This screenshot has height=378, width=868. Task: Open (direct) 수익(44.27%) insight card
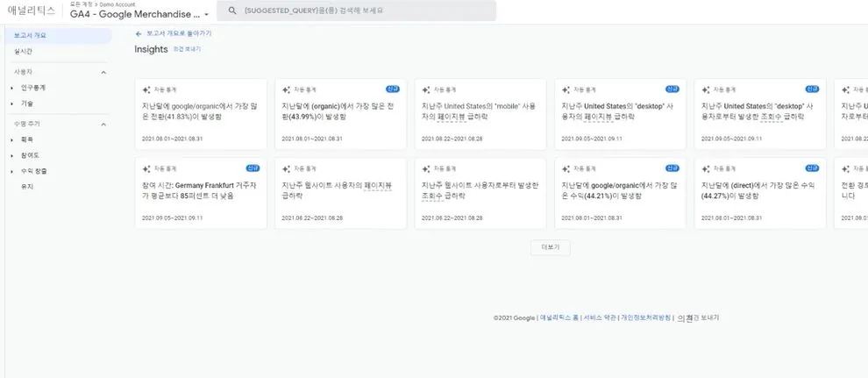coord(760,194)
